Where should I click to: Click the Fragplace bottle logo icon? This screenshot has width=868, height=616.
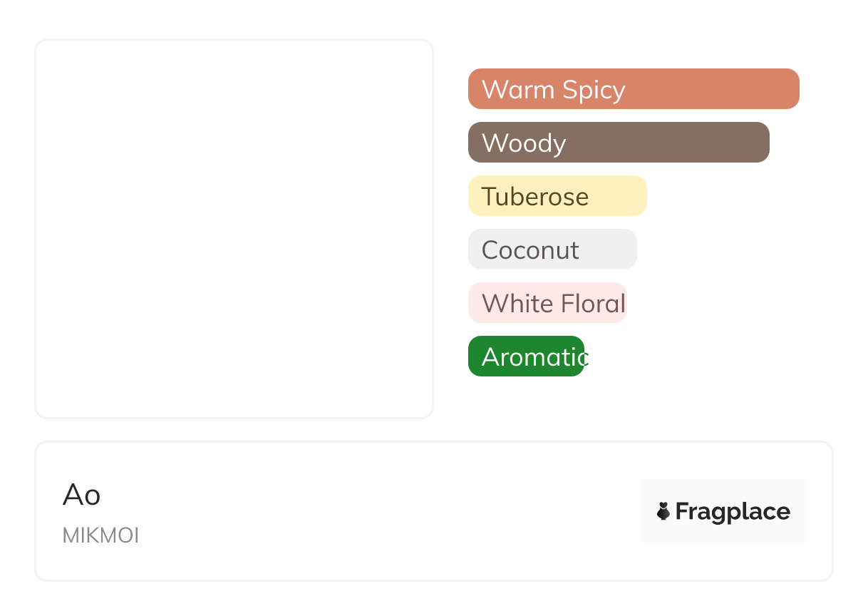coord(663,511)
